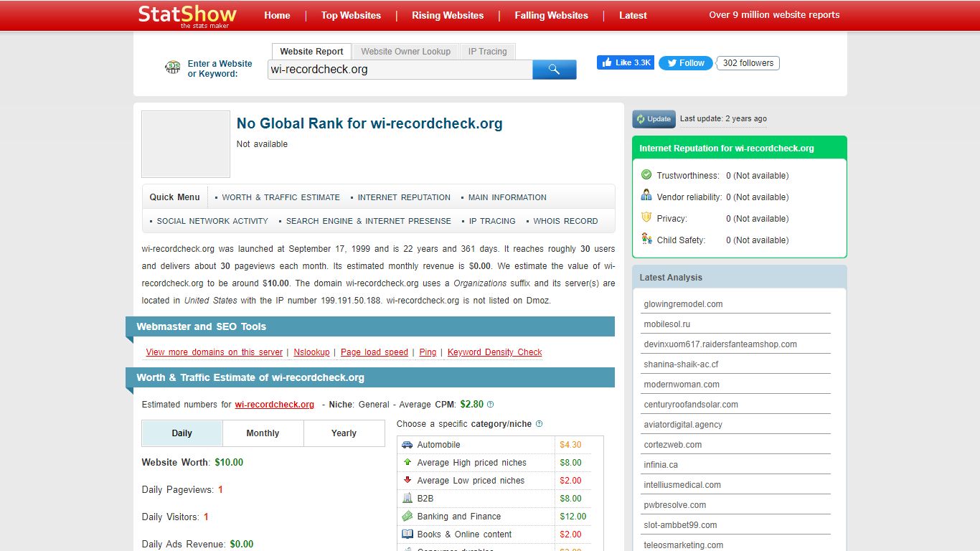This screenshot has height=551, width=980.
Task: Open the Ping tool link
Action: (x=428, y=352)
